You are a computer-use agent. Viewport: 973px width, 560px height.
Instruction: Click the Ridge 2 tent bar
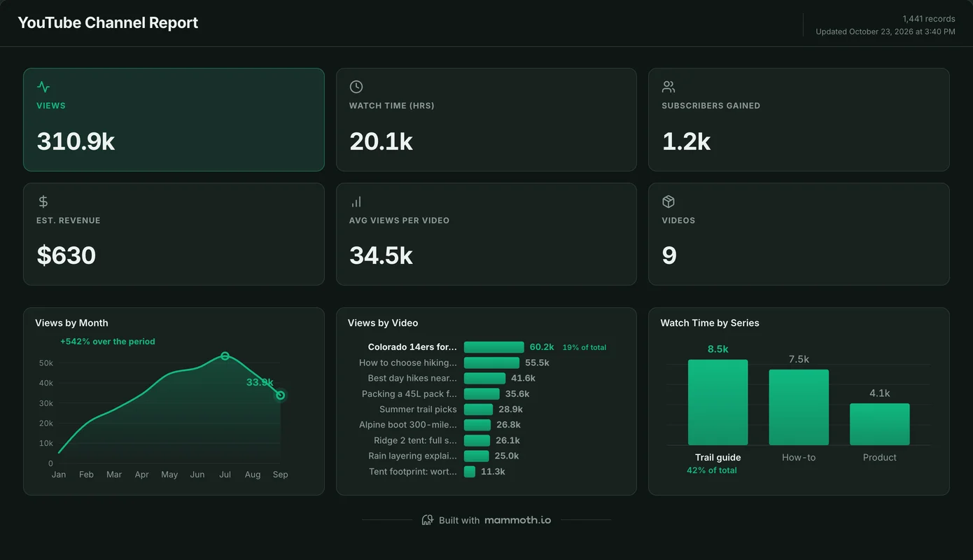click(x=477, y=440)
